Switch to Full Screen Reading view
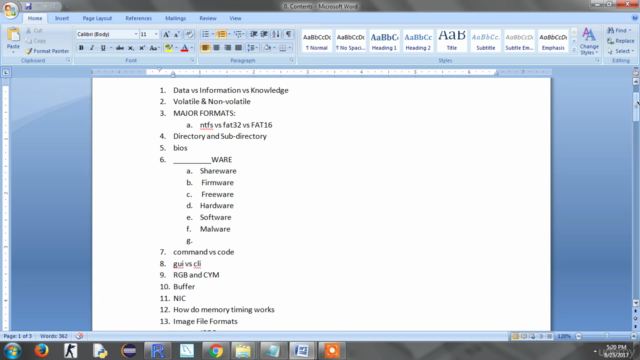Viewport: 640px width, 360px height. 524,336
